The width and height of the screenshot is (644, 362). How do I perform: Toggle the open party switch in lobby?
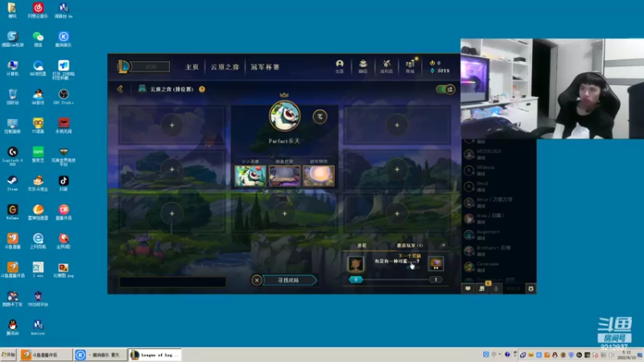[x=445, y=89]
